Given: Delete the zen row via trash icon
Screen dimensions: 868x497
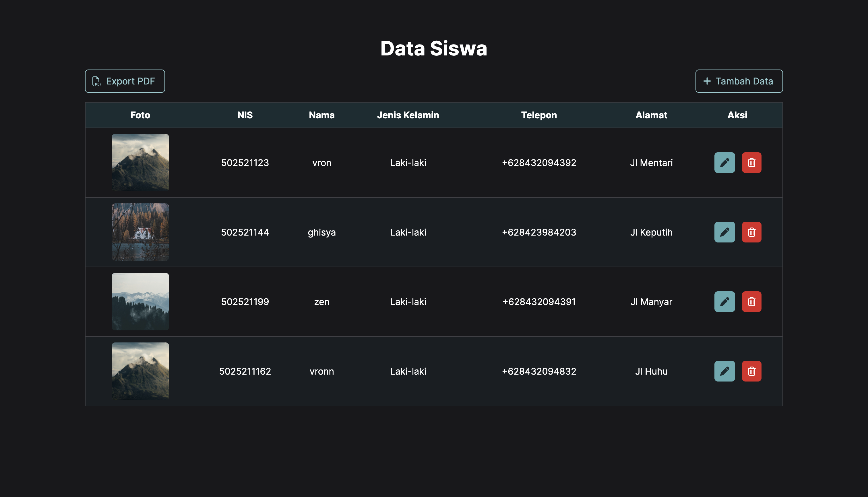Looking at the screenshot, I should [751, 301].
